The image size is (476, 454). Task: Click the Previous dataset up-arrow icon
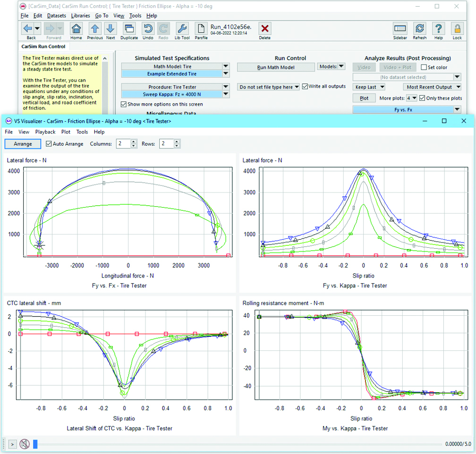pos(95,29)
